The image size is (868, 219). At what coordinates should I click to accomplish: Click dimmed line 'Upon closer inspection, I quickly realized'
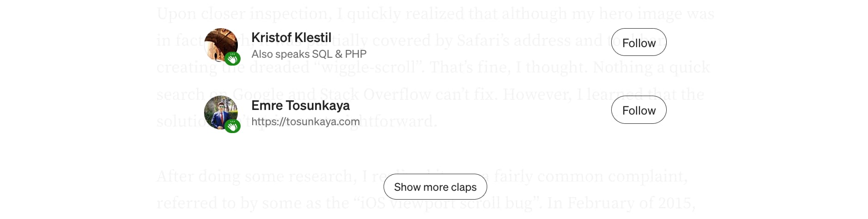310,14
